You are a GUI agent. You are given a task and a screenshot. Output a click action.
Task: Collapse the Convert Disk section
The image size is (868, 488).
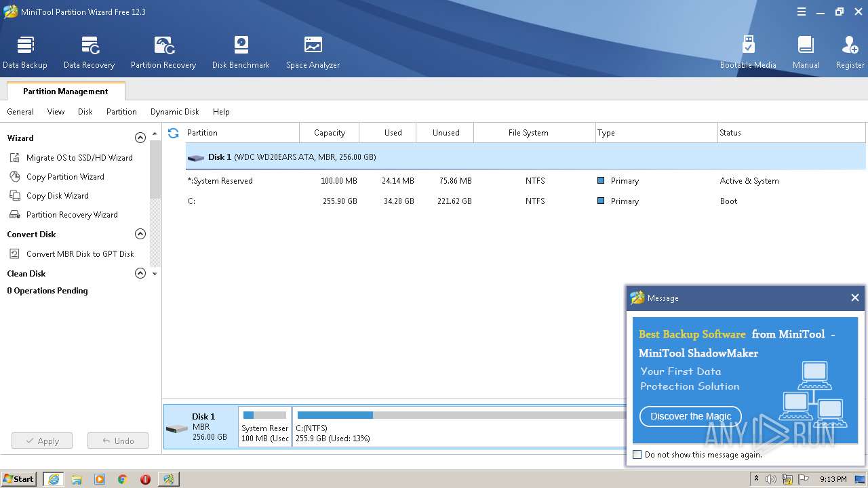point(140,234)
